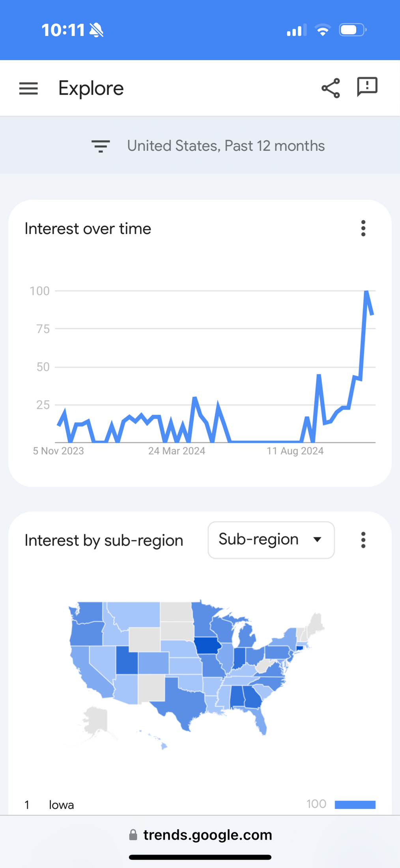Expand the Sub-region dropdown
Image resolution: width=400 pixels, height=868 pixels.
click(x=271, y=540)
